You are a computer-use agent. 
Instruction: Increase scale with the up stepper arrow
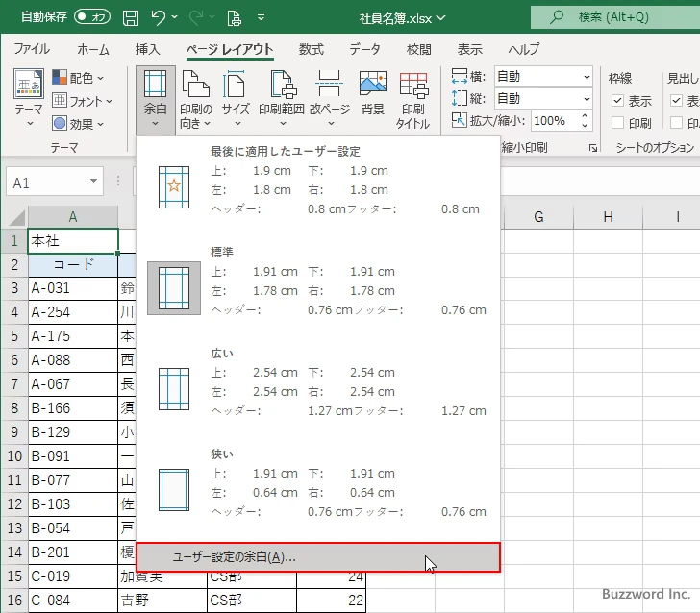coord(585,116)
